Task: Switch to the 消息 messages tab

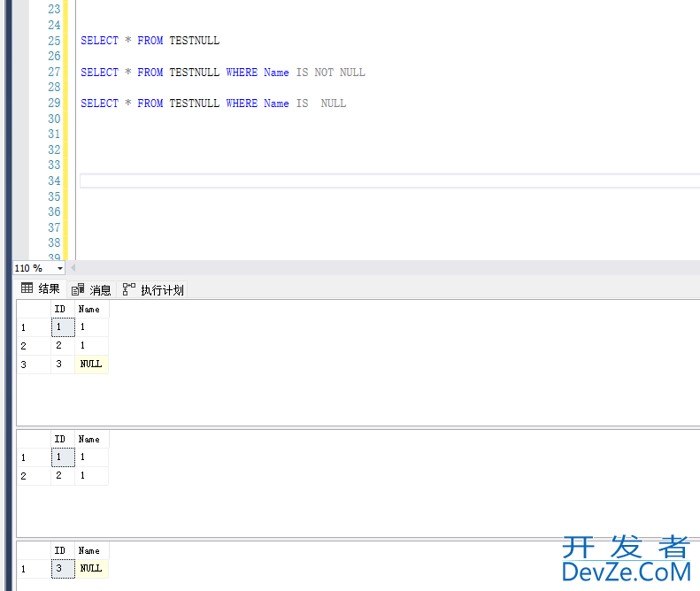Action: pyautogui.click(x=91, y=289)
